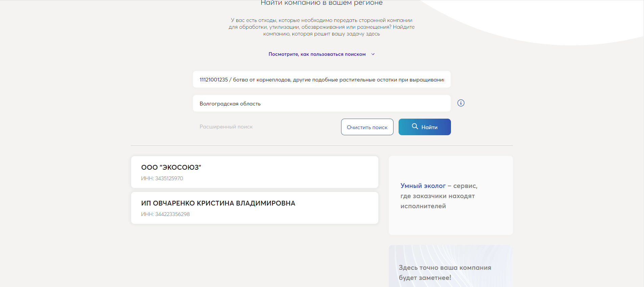Open Расширенный поиск advanced search
The height and width of the screenshot is (287, 644).
[226, 127]
